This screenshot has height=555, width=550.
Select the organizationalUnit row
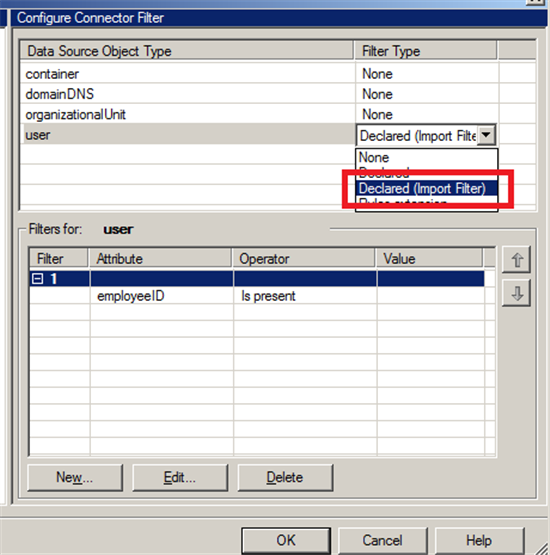(259, 114)
